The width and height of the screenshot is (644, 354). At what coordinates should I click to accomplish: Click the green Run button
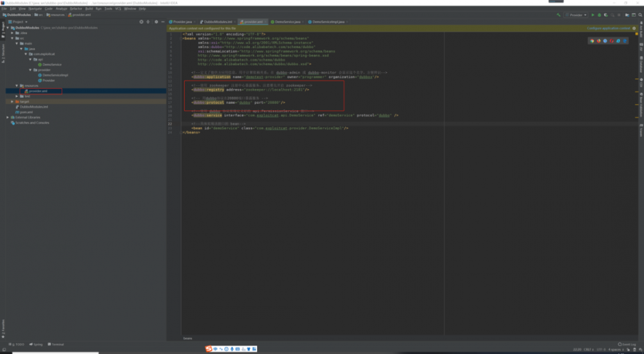click(x=593, y=14)
